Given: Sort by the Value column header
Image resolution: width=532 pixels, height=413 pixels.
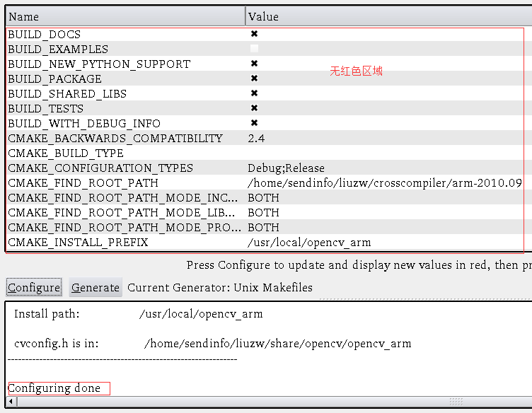Looking at the screenshot, I should coord(389,16).
